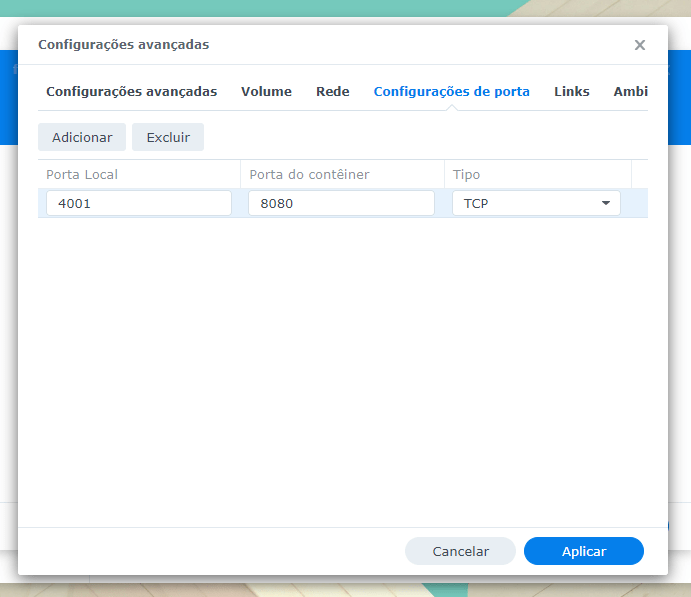Open the Tipo dropdown showing TCP

pos(525,203)
